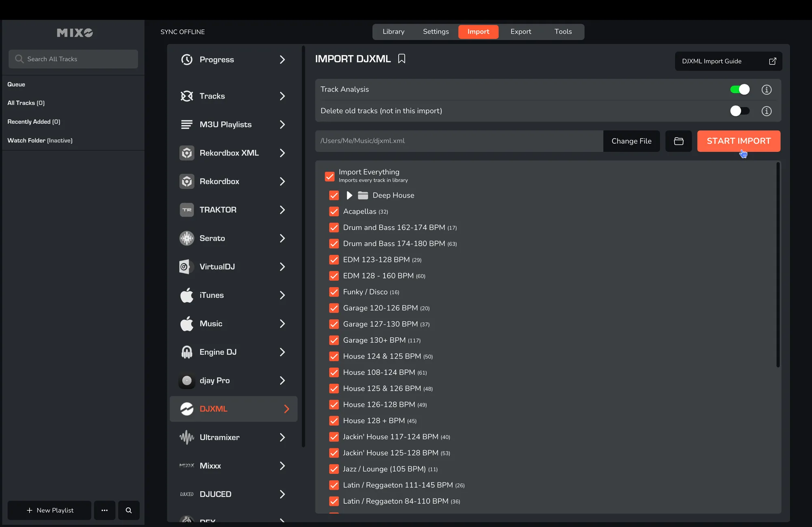Viewport: 812px width, 527px height.
Task: Open folder browser icon button
Action: tap(678, 141)
